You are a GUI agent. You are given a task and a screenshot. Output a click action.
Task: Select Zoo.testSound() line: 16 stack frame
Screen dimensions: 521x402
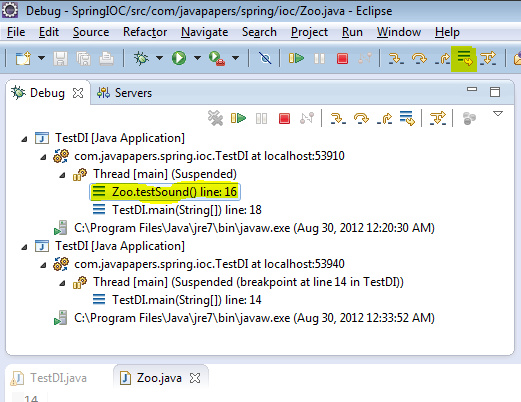point(165,192)
